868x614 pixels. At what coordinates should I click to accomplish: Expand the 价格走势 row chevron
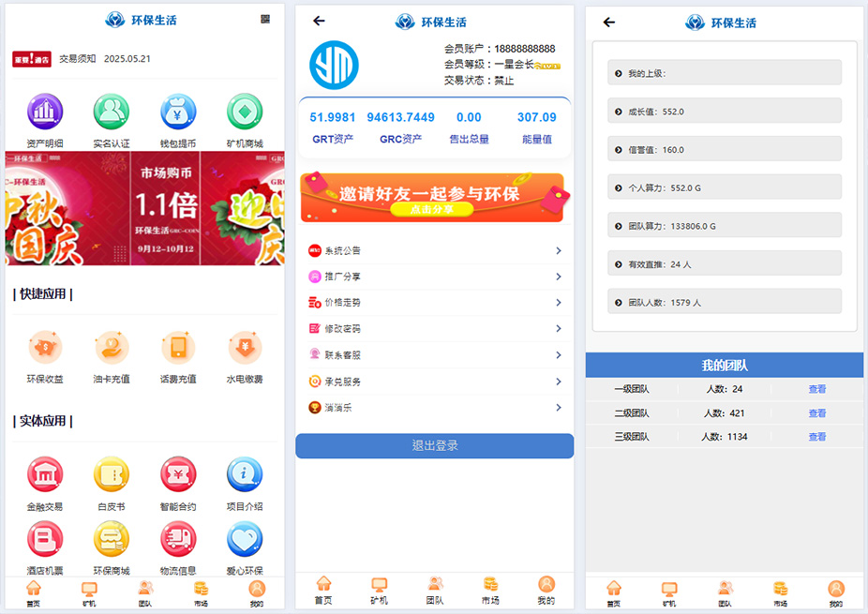(558, 303)
